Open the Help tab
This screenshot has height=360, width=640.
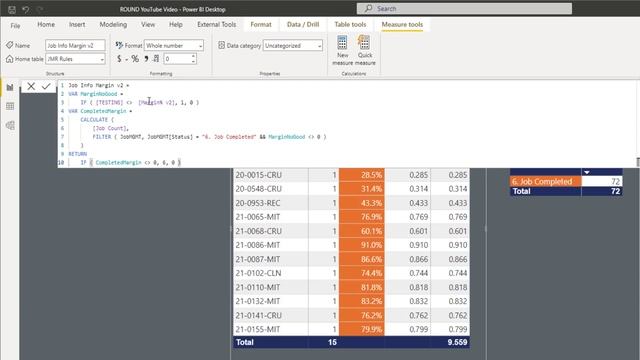point(176,24)
